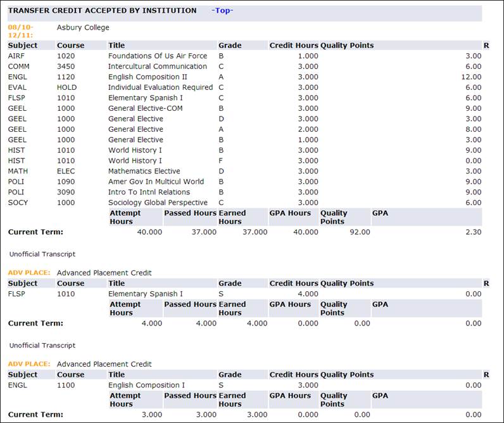Click the '2.30' GPA value
The height and width of the screenshot is (423, 504).
click(x=474, y=232)
